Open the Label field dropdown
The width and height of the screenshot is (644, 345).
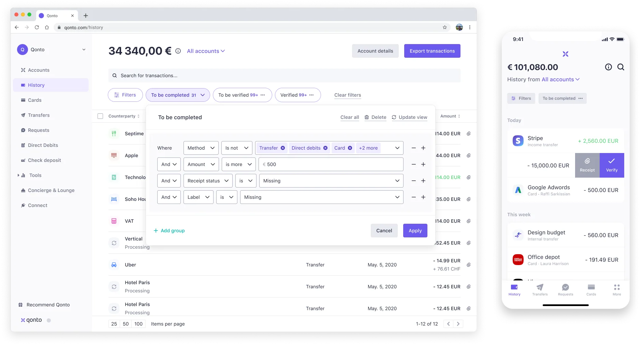click(198, 197)
